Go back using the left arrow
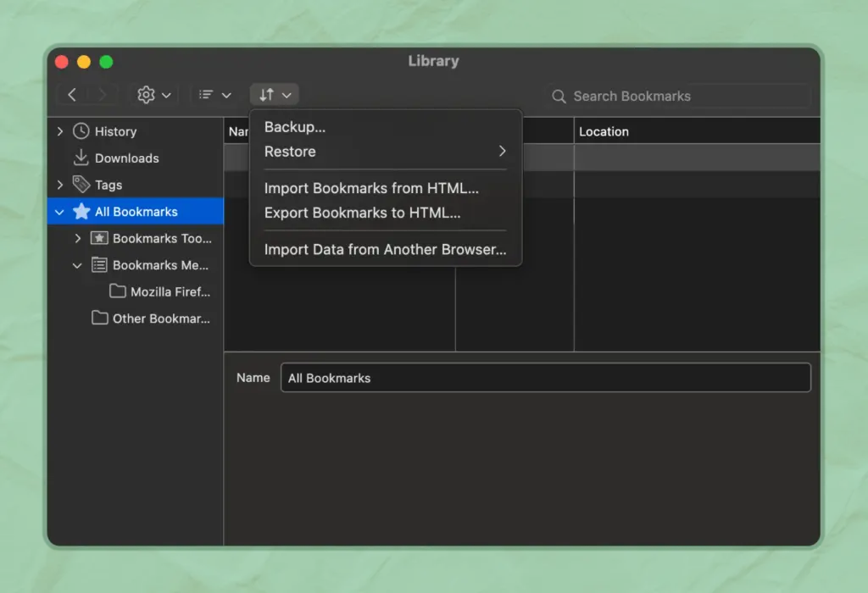868x593 pixels. click(x=72, y=95)
